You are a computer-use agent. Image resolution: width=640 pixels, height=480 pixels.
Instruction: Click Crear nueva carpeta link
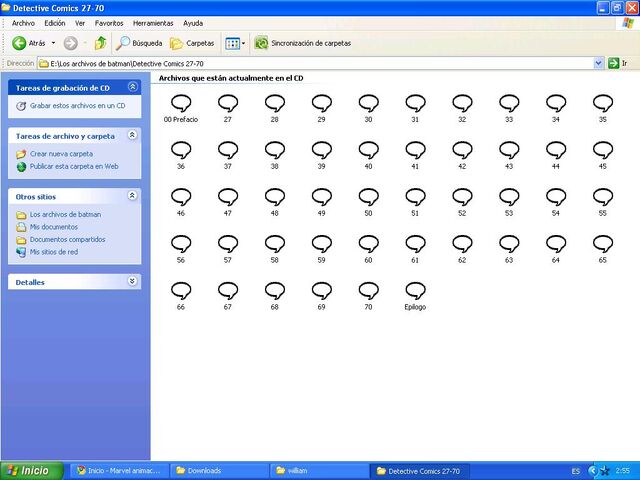(x=61, y=154)
